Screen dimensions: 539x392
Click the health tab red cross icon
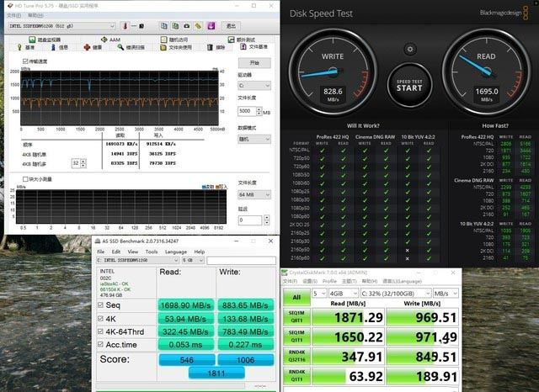pos(87,47)
